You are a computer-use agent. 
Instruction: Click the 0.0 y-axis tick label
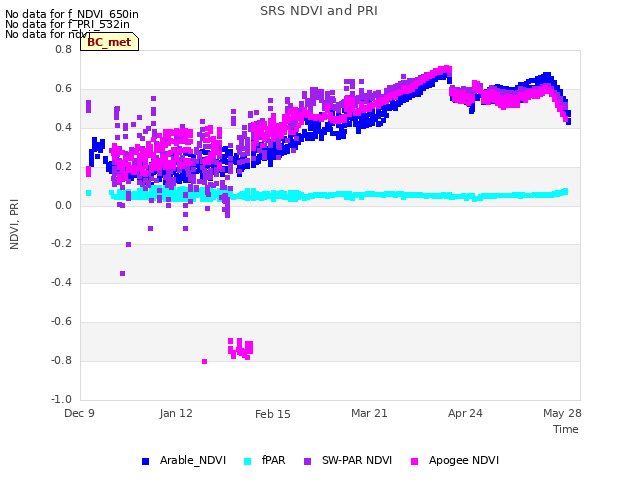coord(63,205)
